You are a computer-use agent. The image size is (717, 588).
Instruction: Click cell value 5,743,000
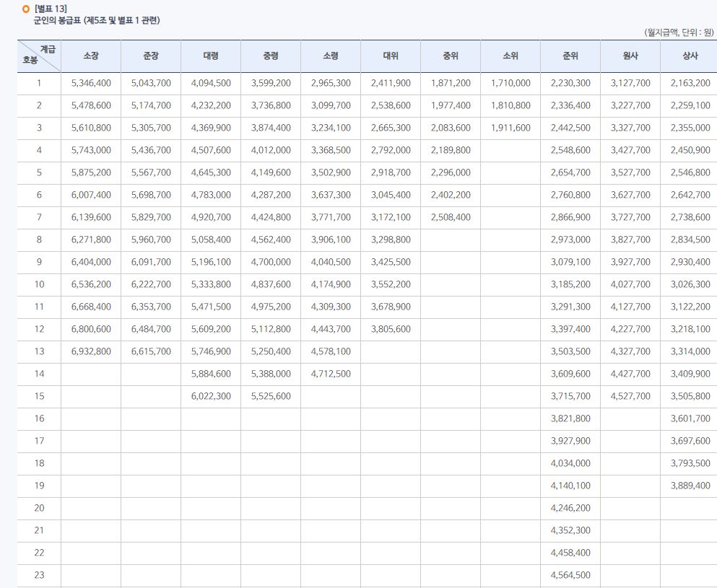click(91, 150)
